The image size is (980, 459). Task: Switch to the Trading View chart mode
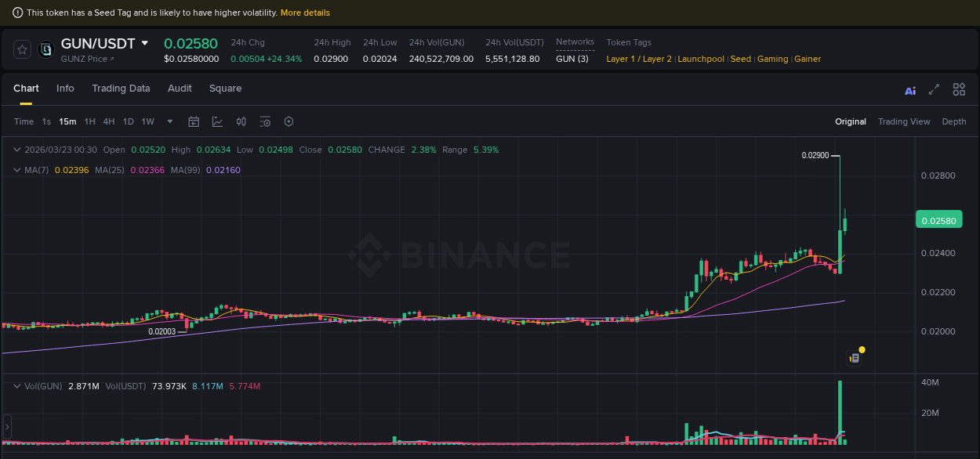pos(904,121)
